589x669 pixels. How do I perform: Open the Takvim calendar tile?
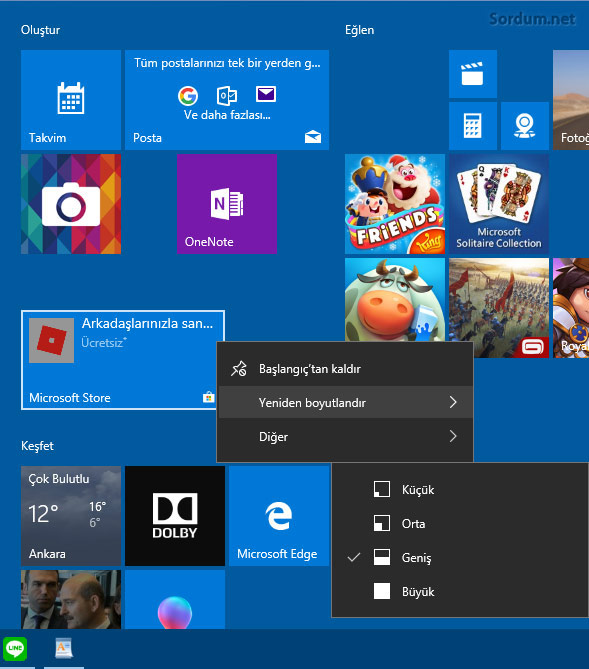pyautogui.click(x=71, y=100)
